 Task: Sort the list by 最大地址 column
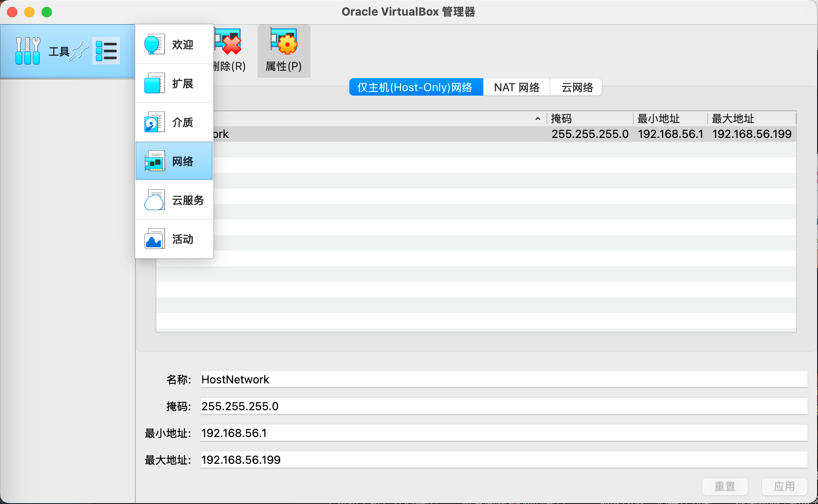click(x=751, y=119)
